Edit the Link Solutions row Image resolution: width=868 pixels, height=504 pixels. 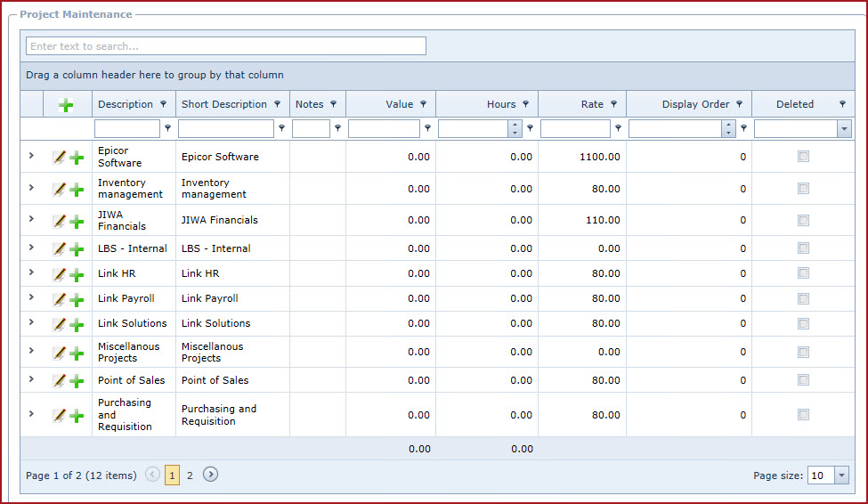60,324
